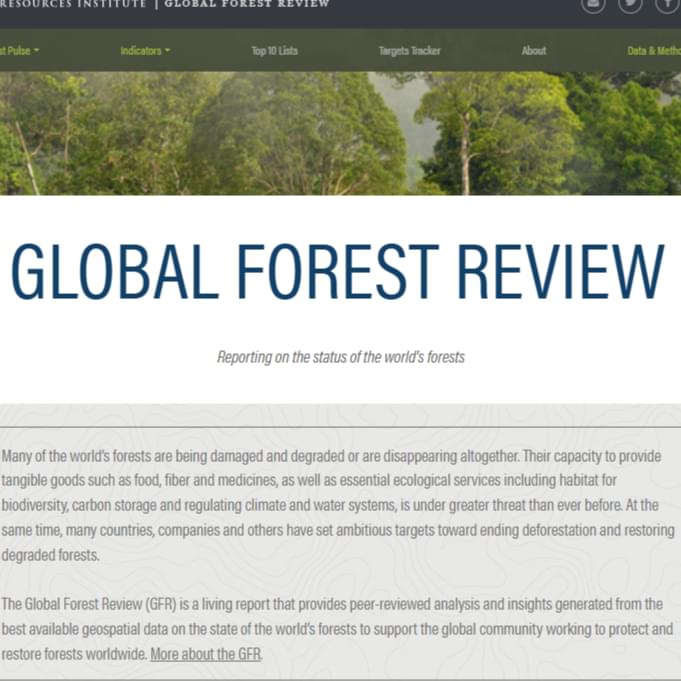Expand the Forest Pulse dropdown menu
This screenshot has height=681, width=681.
pos(16,50)
